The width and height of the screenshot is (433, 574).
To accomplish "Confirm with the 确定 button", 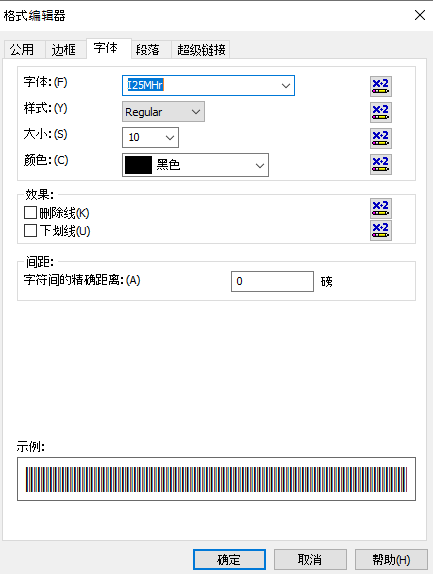I will coord(229,559).
